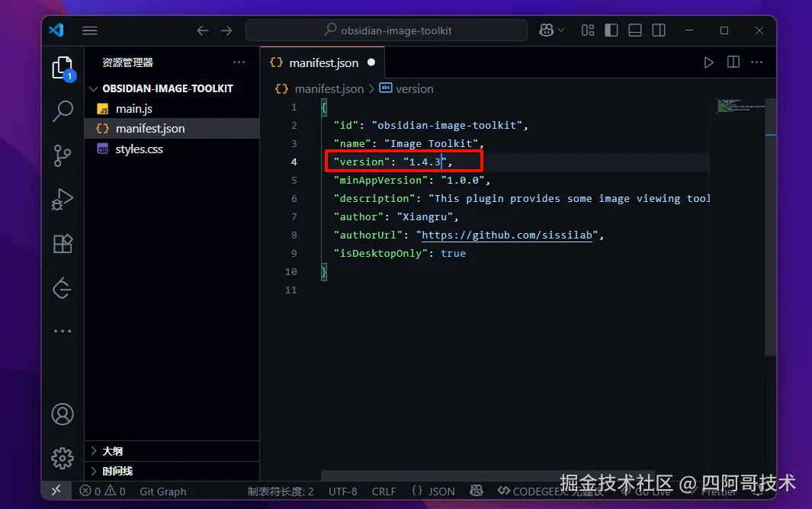Click the VS Code logo icon

pyautogui.click(x=56, y=30)
